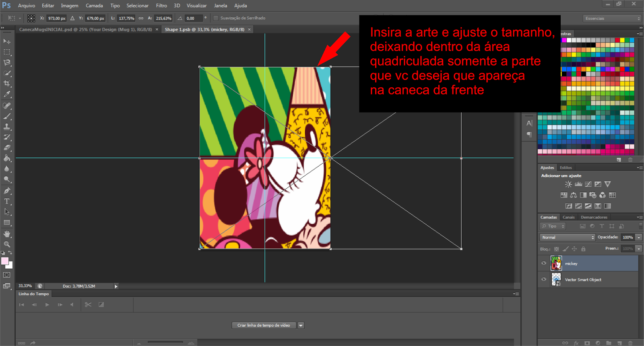The image size is (644, 346).
Task: Select the Lasso tool
Action: (x=7, y=62)
